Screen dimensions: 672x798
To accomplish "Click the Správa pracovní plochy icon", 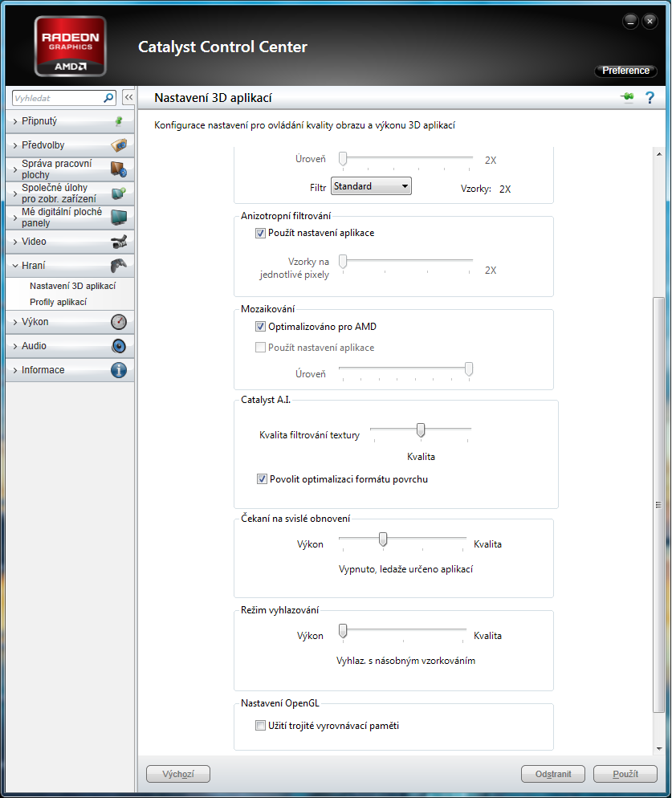I will coord(119,169).
